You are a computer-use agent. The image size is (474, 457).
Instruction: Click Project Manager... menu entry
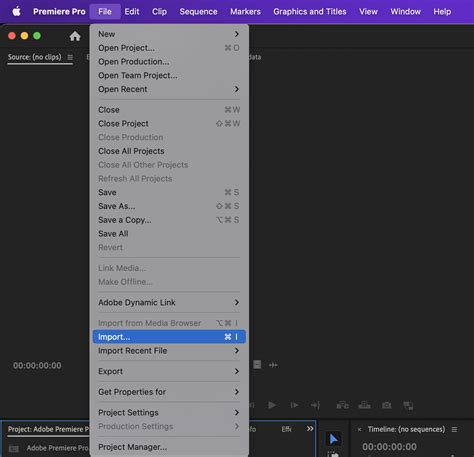click(x=169, y=447)
